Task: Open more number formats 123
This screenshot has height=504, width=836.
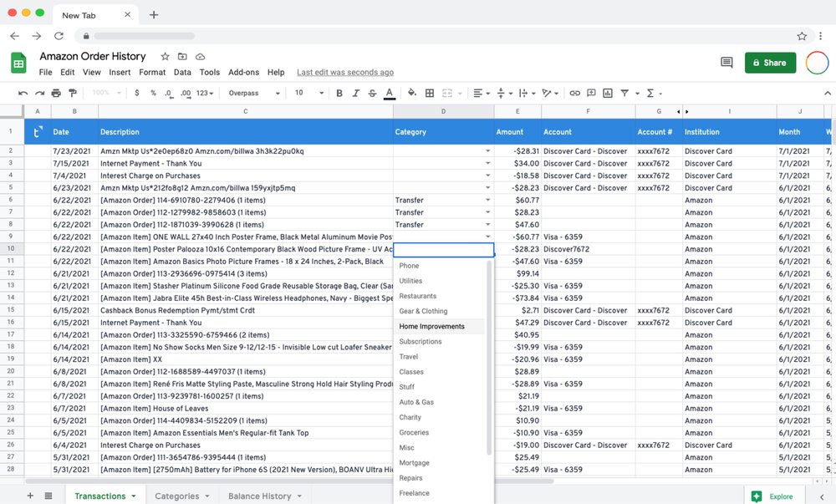Action: [205, 94]
